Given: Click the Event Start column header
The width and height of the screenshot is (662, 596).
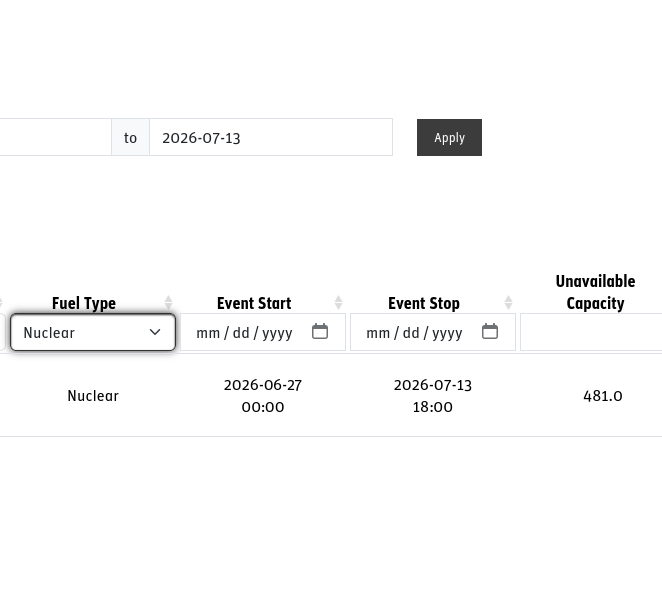Looking at the screenshot, I should coord(254,303).
